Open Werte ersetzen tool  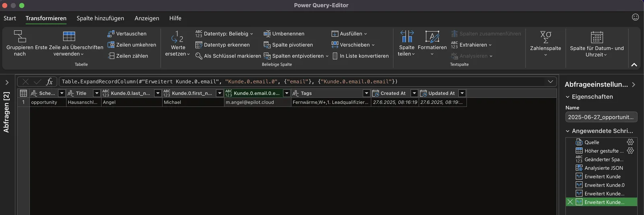(x=178, y=44)
